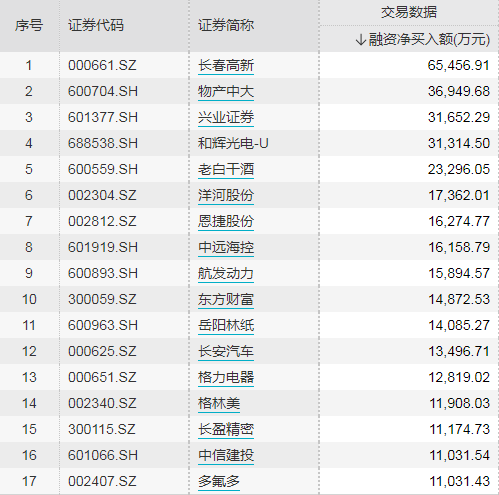Image resolution: width=499 pixels, height=495 pixels.
Task: Open the 东方财富 stock link
Action: click(x=226, y=299)
